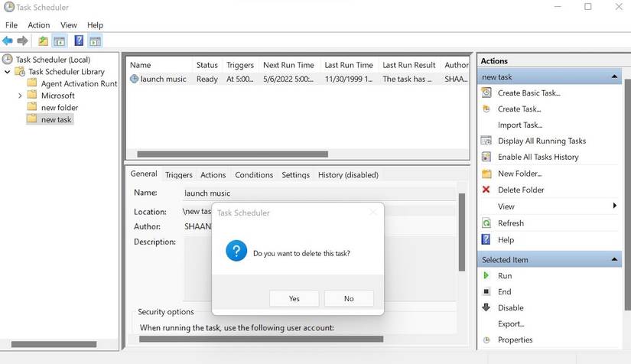This screenshot has height=364, width=631.
Task: Click the New Folder icon
Action: click(x=486, y=174)
